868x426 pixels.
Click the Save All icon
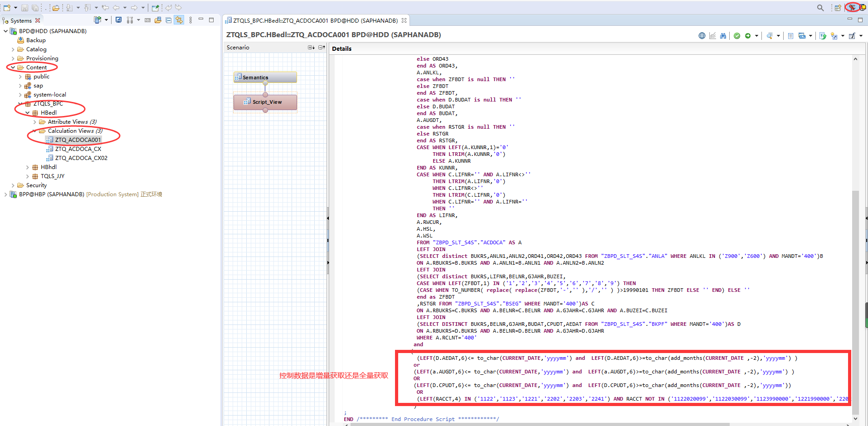pyautogui.click(x=35, y=8)
